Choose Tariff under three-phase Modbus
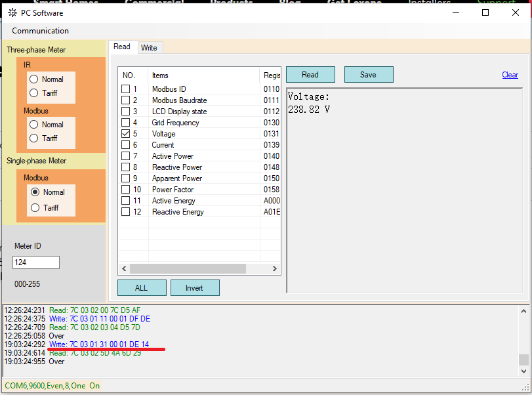The height and width of the screenshot is (395, 532). click(x=34, y=138)
